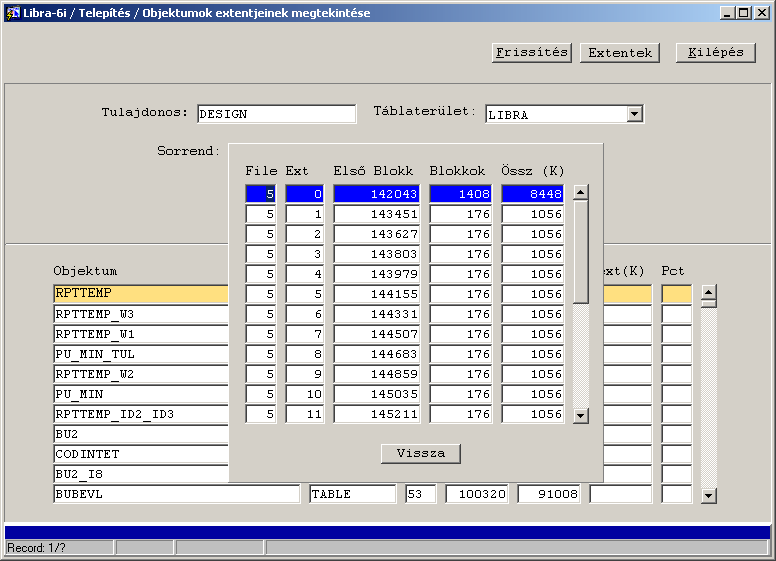Click the extents list scrollbar thumb

click(x=581, y=251)
